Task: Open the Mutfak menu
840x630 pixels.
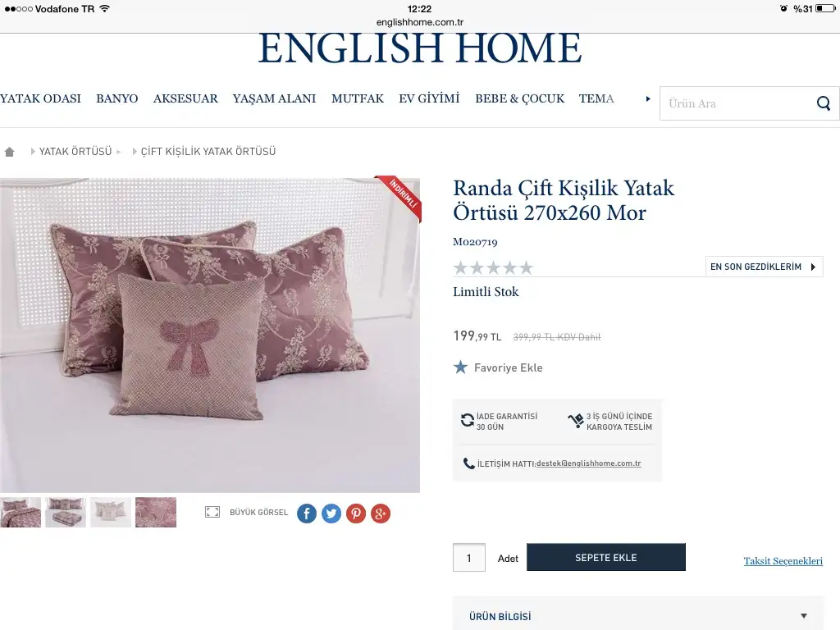Action: [358, 98]
